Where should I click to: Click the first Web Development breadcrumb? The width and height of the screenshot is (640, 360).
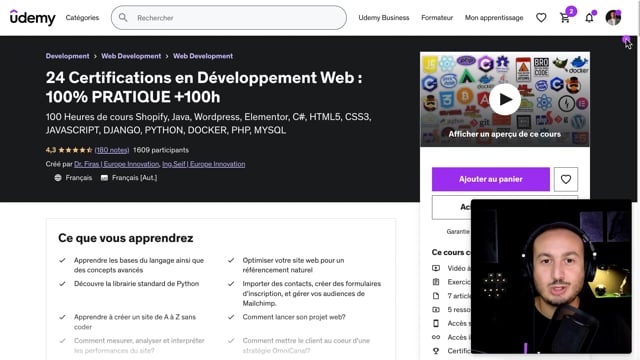click(131, 56)
